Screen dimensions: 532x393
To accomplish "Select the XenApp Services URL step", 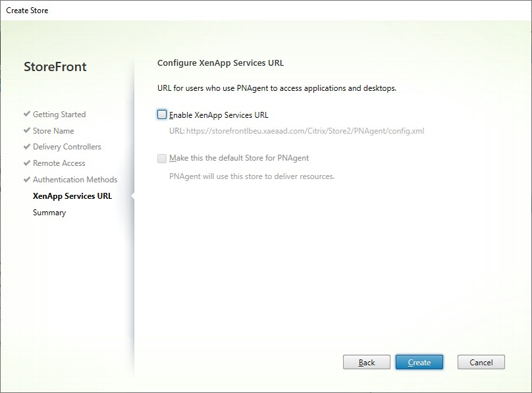I will point(72,196).
